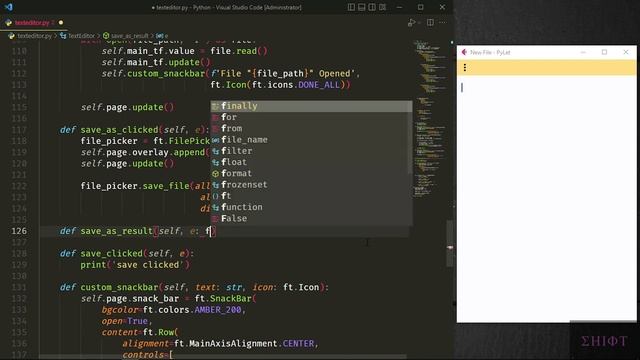The width and height of the screenshot is (640, 360).
Task: Toggle primary side bar layout icon
Action: [351, 7]
